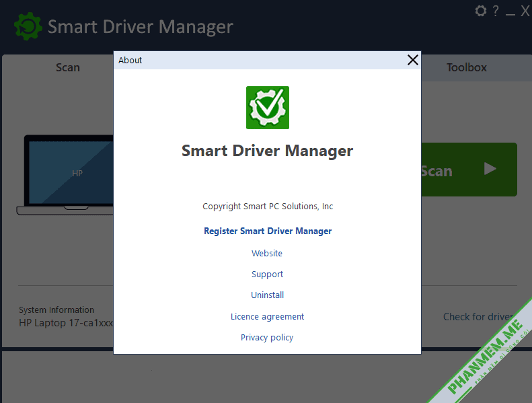Close the Smart Driver Manager main window
Image resolution: width=532 pixels, height=403 pixels.
(525, 11)
